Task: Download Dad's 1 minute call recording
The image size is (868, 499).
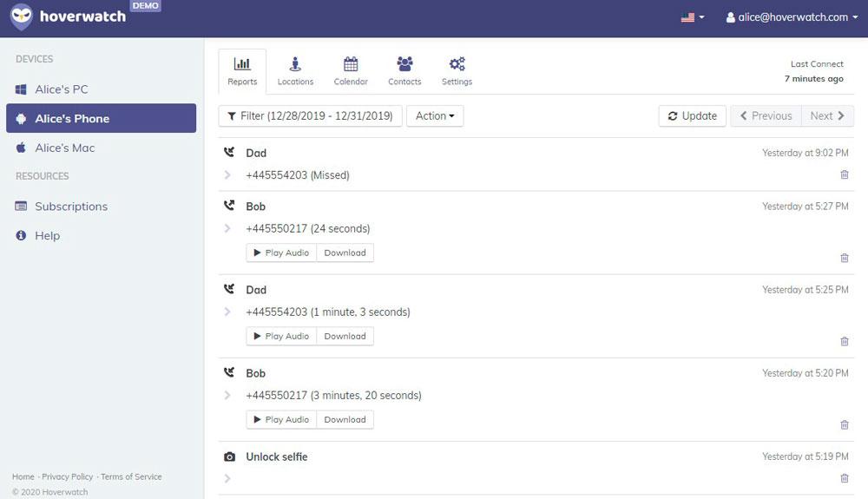Action: (345, 337)
